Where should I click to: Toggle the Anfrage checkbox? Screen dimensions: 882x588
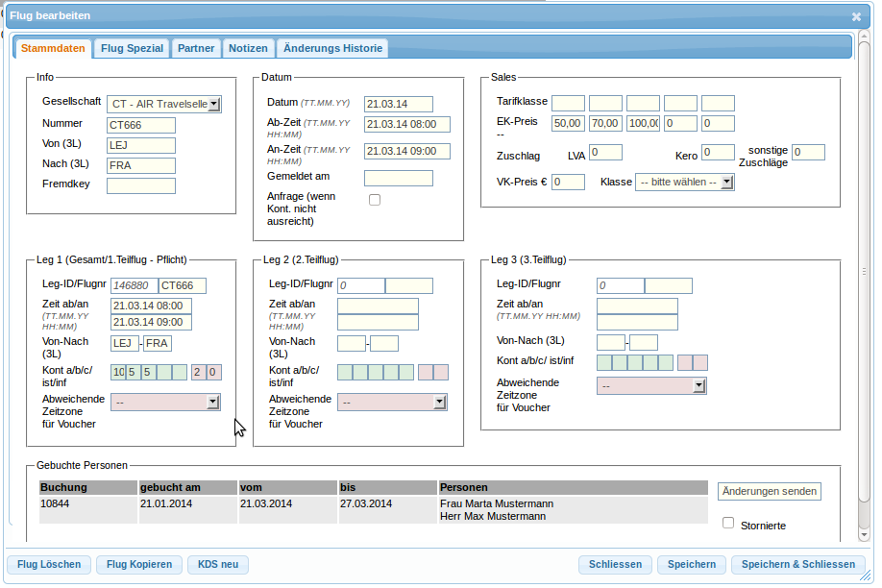[375, 200]
